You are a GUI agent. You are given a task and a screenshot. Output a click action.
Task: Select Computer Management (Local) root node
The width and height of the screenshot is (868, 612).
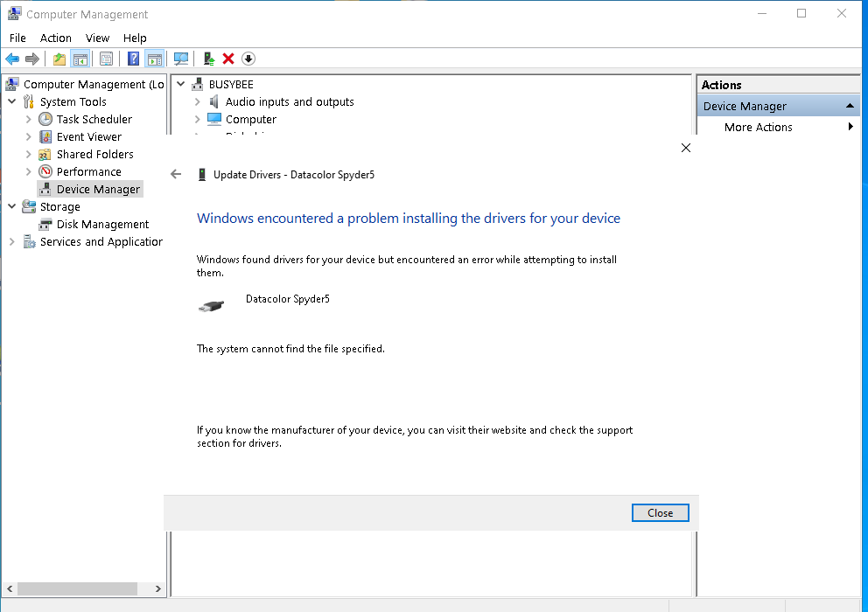click(x=94, y=84)
